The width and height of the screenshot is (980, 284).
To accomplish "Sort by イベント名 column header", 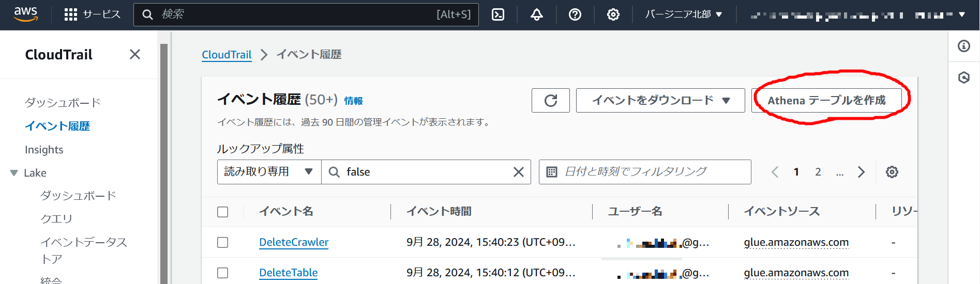I will coord(286,212).
